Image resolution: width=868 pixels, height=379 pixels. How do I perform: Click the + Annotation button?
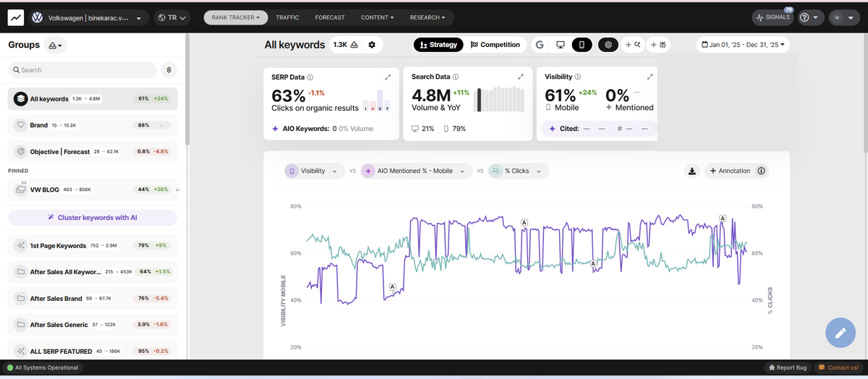730,171
